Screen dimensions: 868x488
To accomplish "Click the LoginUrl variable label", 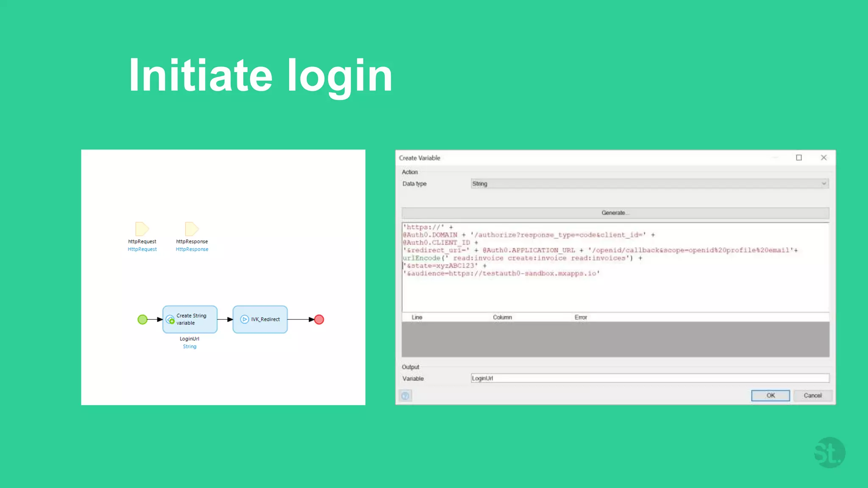I will (x=189, y=338).
